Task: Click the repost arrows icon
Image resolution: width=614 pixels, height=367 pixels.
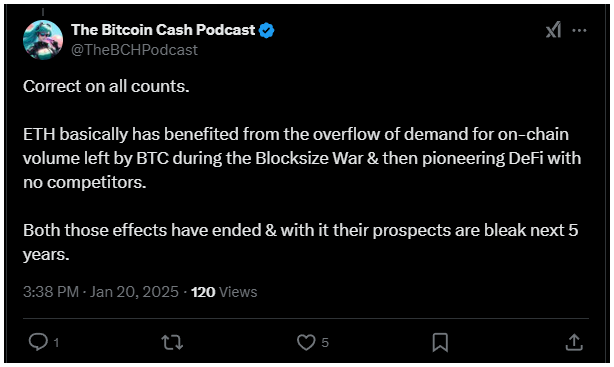Action: [172, 342]
